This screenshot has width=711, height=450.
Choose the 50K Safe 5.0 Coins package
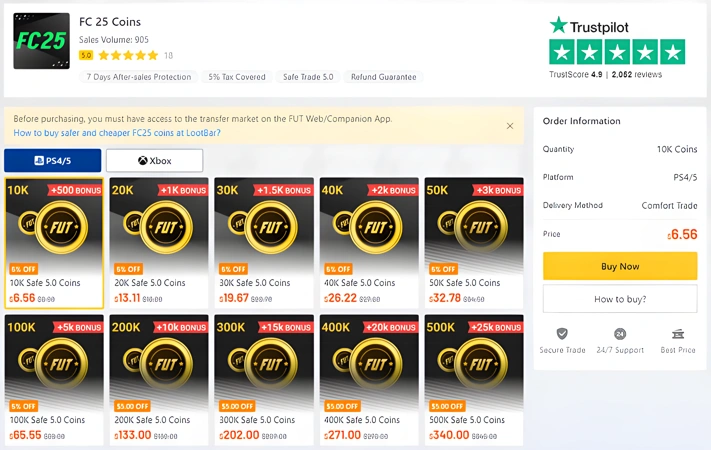coord(474,243)
